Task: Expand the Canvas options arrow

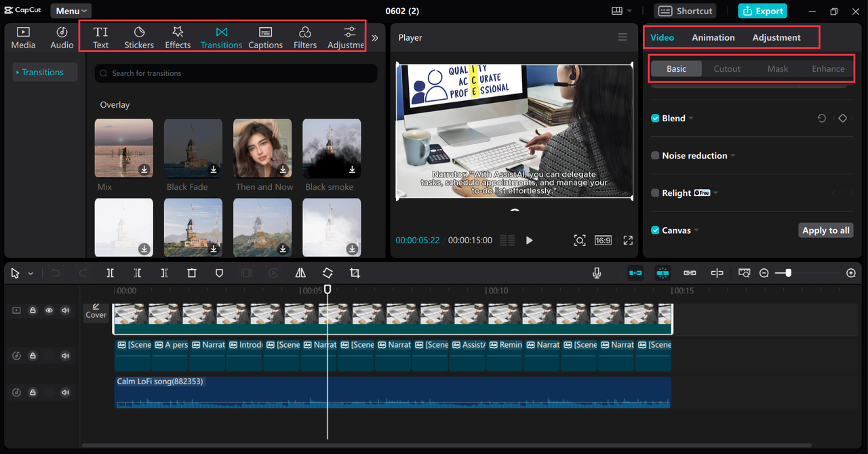Action: (696, 230)
